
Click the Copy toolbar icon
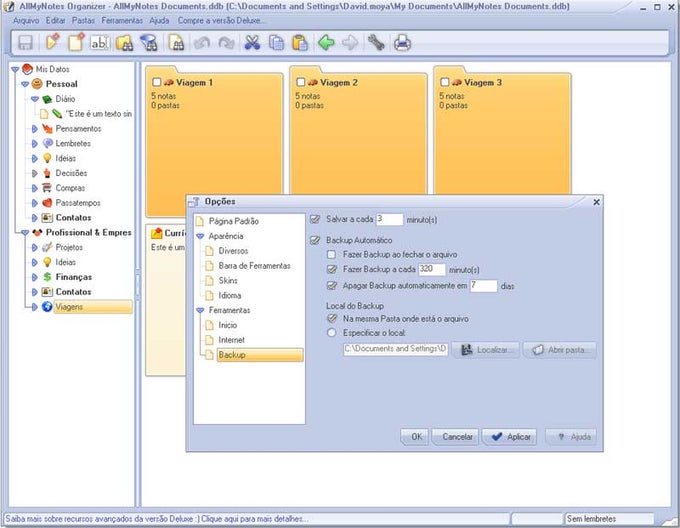[276, 43]
